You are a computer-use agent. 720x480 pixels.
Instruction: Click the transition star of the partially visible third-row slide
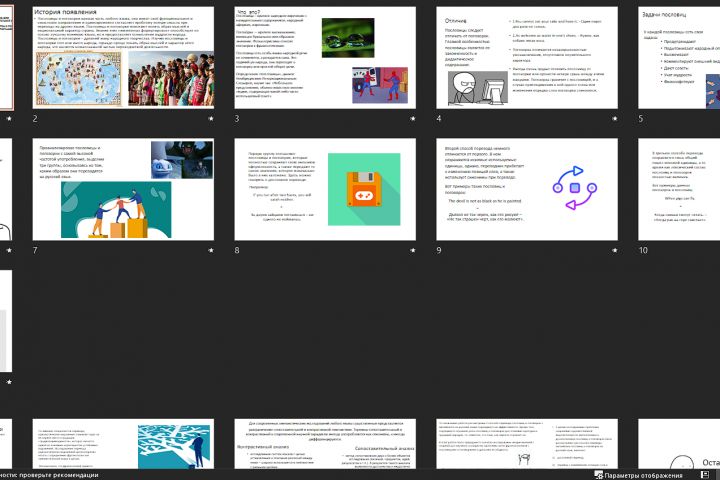[9, 382]
